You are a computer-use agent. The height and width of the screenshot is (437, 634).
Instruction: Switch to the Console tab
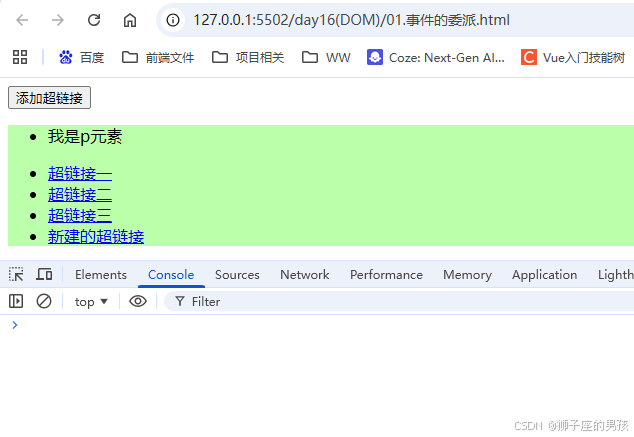pos(171,275)
